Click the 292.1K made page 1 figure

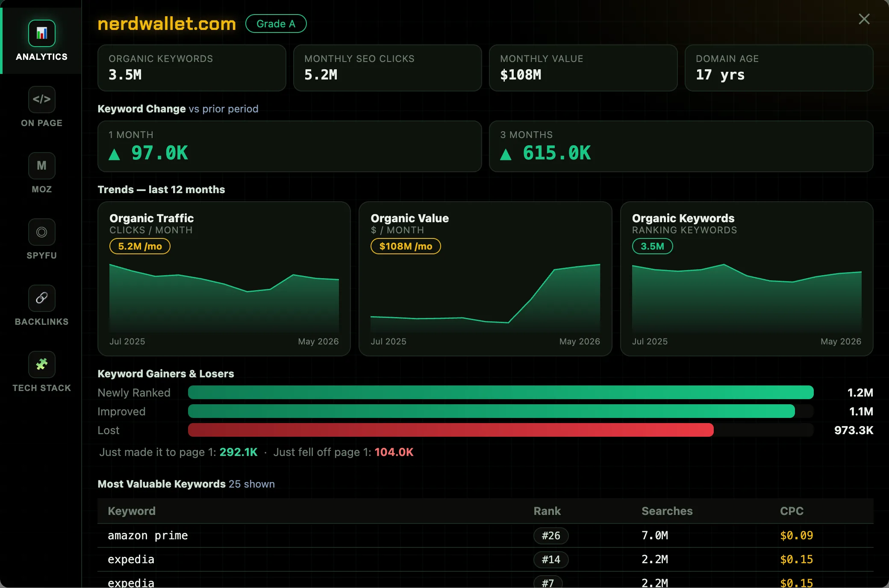(x=238, y=452)
